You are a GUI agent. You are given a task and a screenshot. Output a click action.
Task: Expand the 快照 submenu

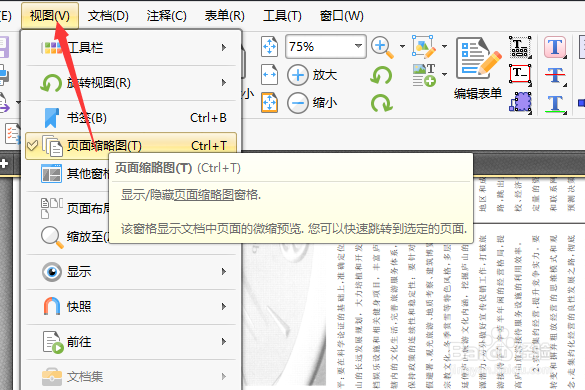131,307
